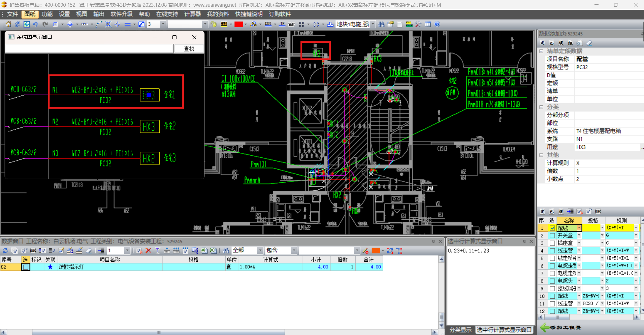Screen dimensions: 644x335
Task: Open the 包含 match dropdown
Action: pyautogui.click(x=294, y=251)
